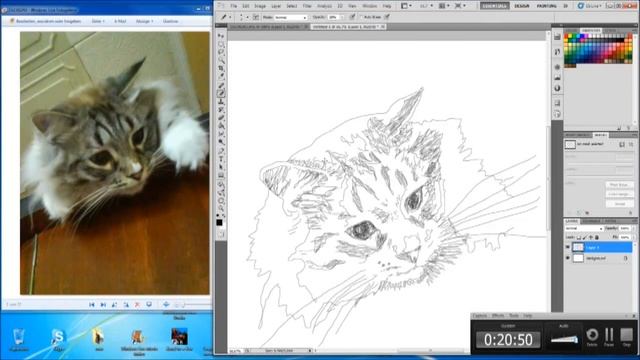
Task: Click the Delete button in recorder
Action: pos(592,337)
